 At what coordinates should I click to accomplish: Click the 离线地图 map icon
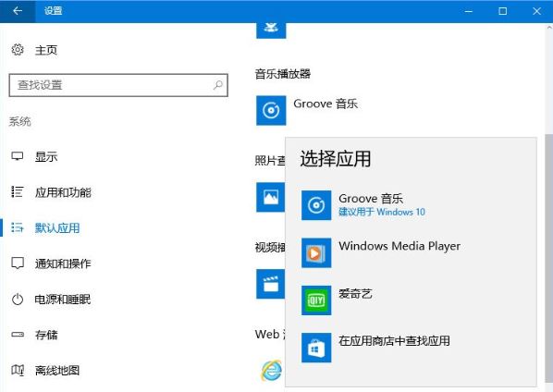(x=18, y=370)
